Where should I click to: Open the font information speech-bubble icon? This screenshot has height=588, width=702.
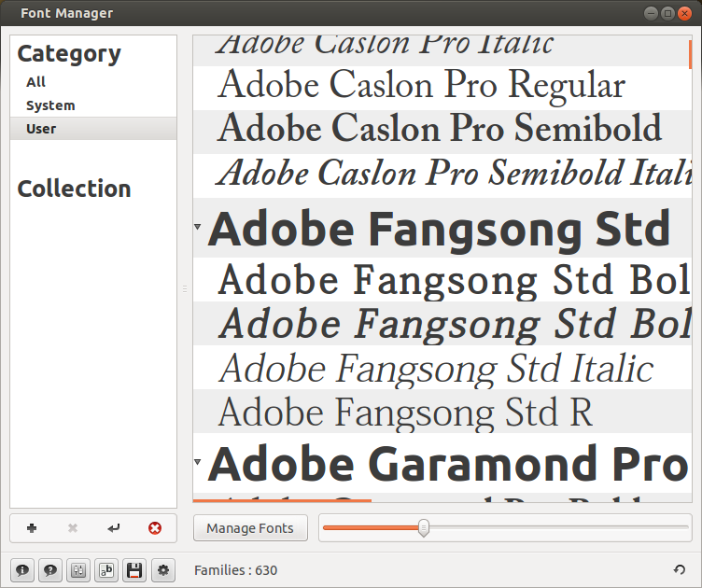22,570
